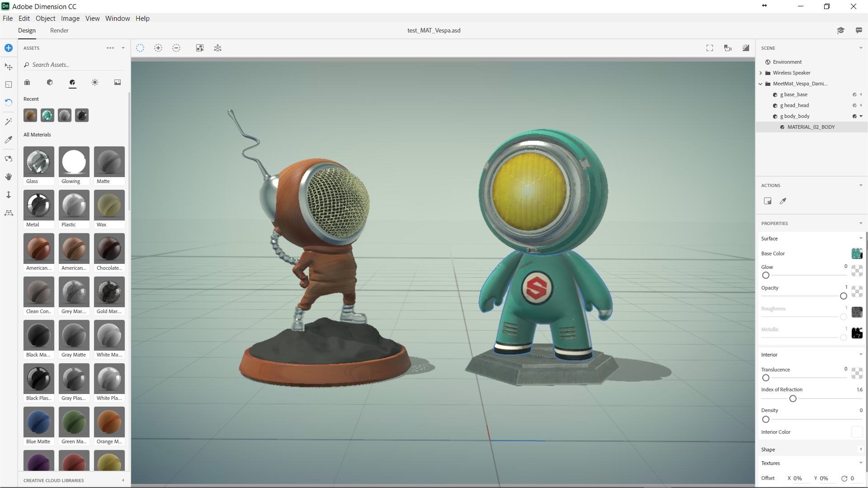Open the Object menu
Screen dimensions: 868x488
pyautogui.click(x=45, y=18)
